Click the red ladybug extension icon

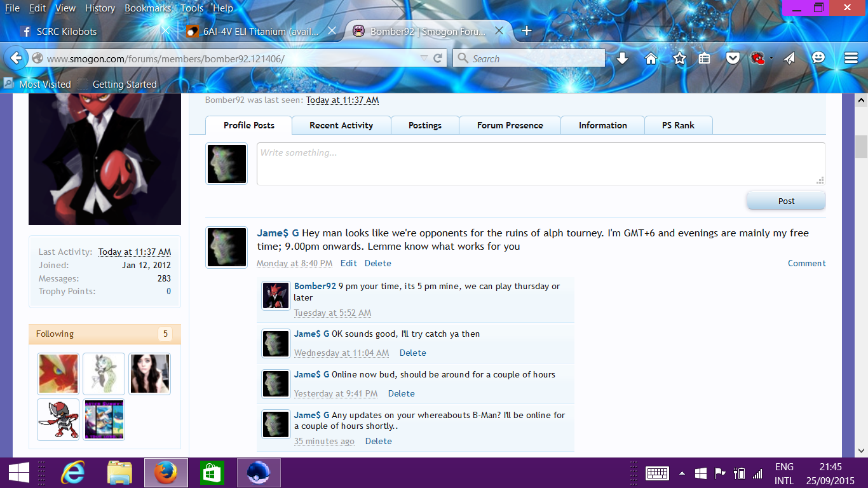click(x=757, y=58)
